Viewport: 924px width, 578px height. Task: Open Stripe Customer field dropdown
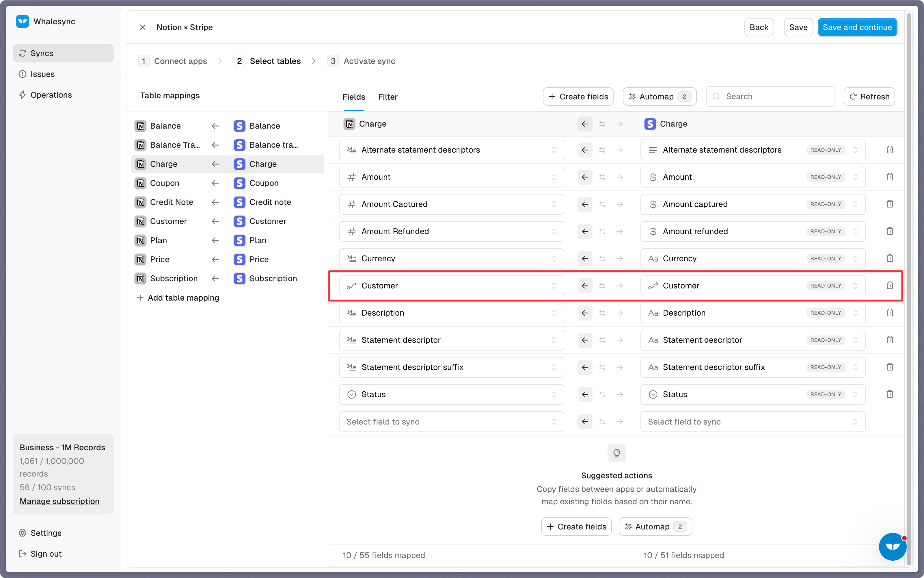752,286
